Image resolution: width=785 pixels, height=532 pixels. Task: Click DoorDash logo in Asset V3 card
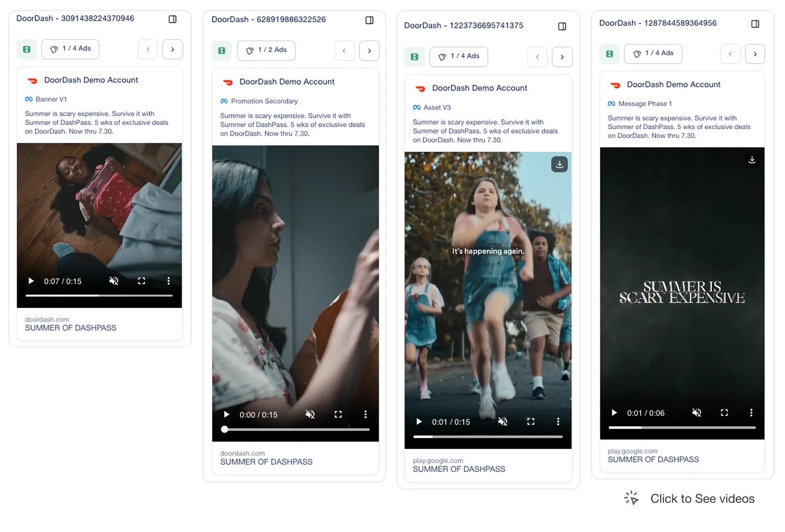click(420, 88)
